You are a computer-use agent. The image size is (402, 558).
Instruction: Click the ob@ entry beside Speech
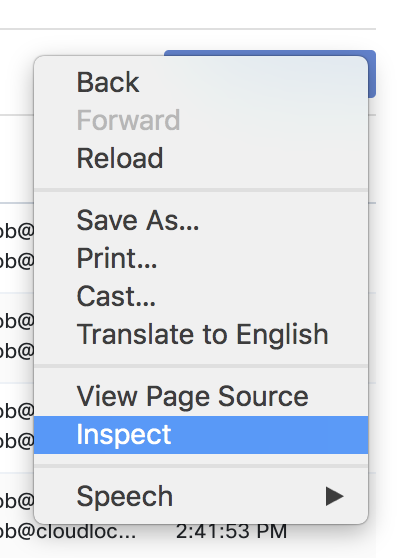click(x=17, y=501)
